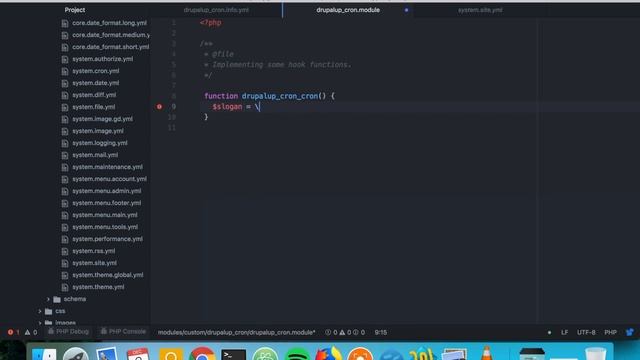The image size is (640, 360).
Task: Open system.rss.yml file
Action: coord(93,251)
